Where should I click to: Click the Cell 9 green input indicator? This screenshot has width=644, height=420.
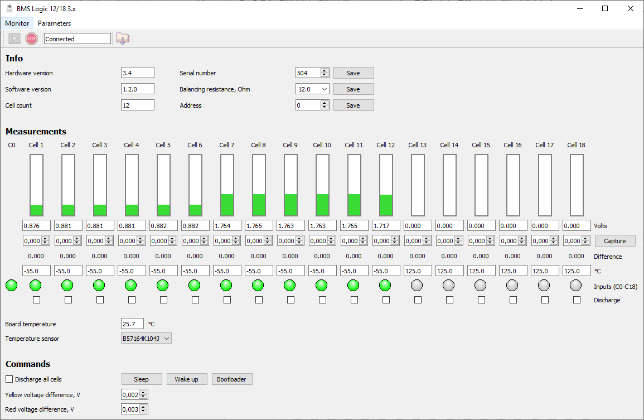coord(290,285)
